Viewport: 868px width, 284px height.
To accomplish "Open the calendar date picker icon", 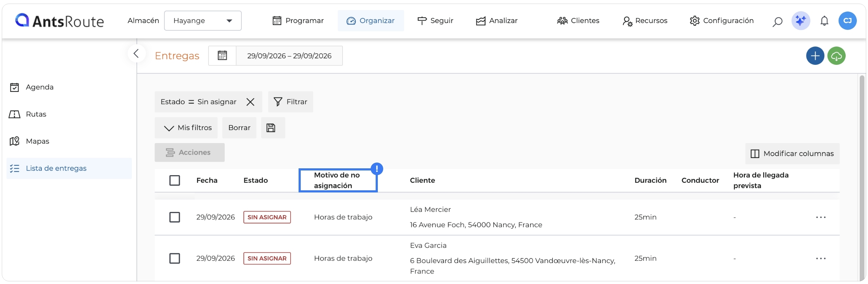I will pyautogui.click(x=222, y=56).
